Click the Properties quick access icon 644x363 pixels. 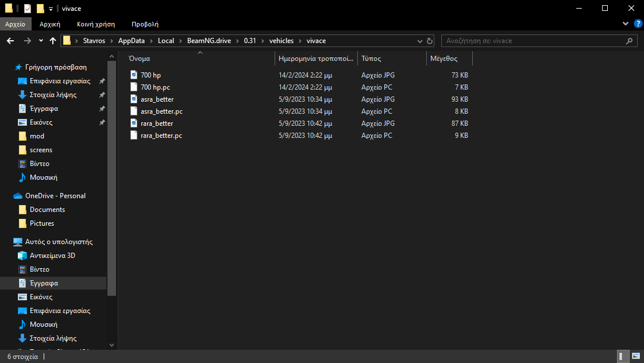27,8
